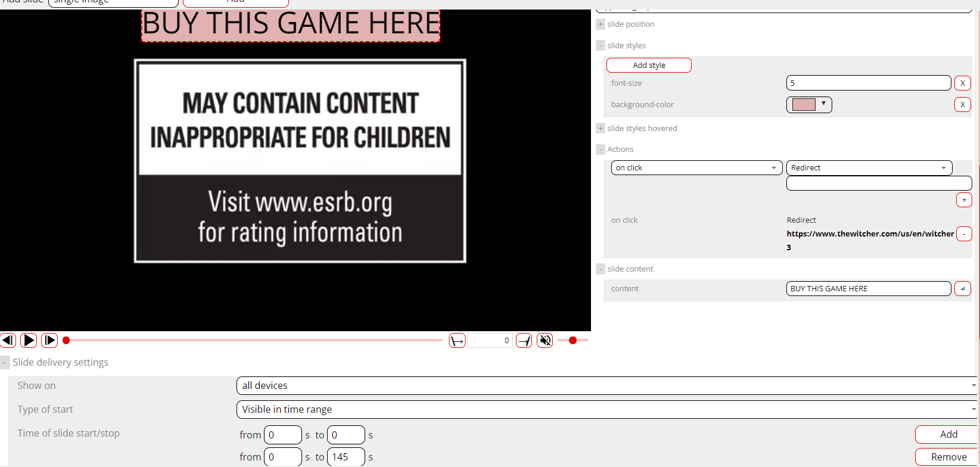Step back one frame
Image resolution: width=980 pixels, height=467 pixels.
click(x=8, y=340)
